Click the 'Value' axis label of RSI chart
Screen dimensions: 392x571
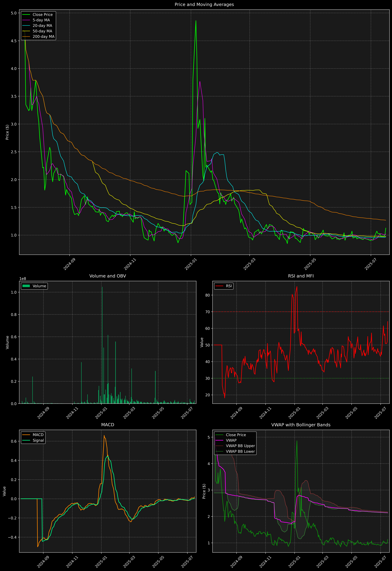click(x=202, y=342)
